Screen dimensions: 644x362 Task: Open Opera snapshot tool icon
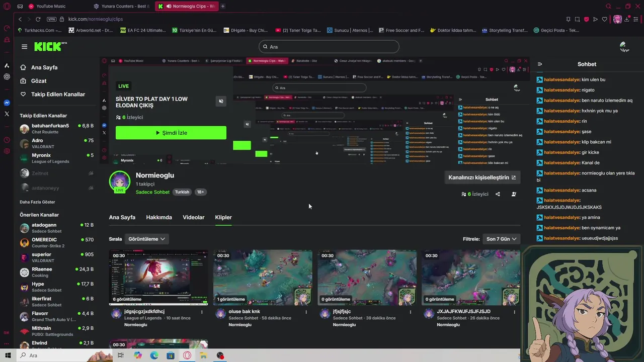pyautogui.click(x=577, y=19)
